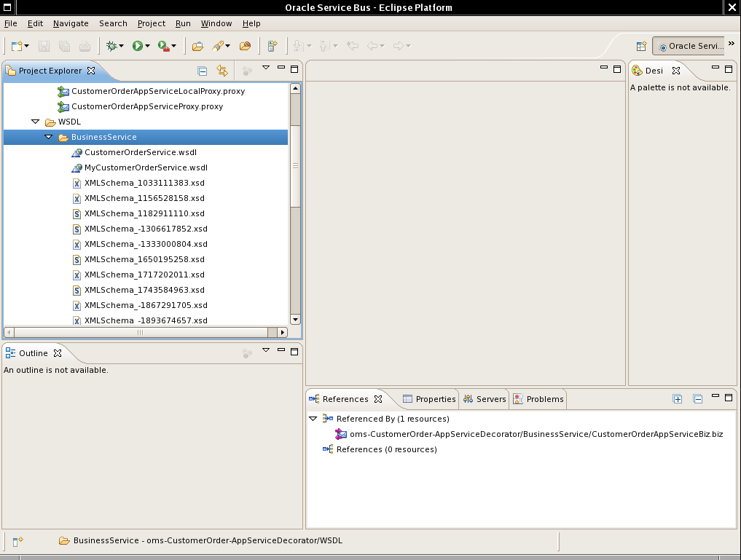This screenshot has width=741, height=560.
Task: Close the References tab
Action: [378, 399]
